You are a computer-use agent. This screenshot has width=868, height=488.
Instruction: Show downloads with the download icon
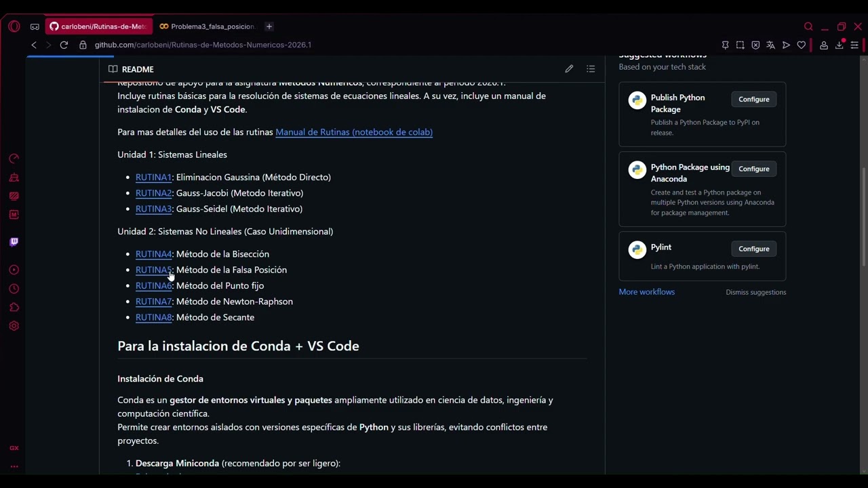[840, 45]
